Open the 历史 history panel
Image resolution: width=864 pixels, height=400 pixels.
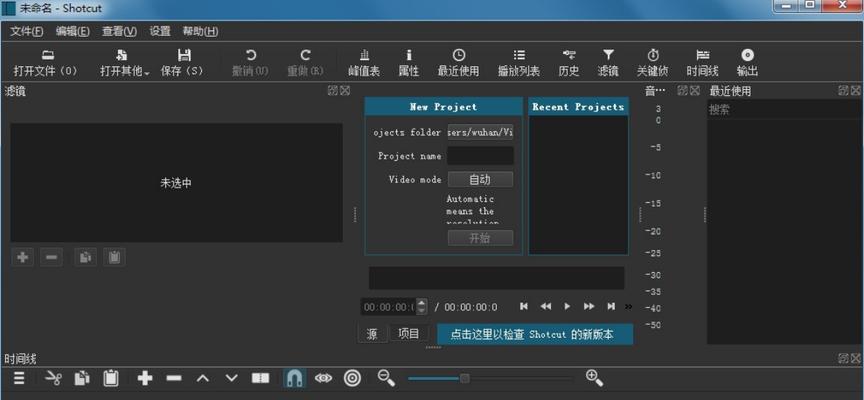click(x=569, y=63)
